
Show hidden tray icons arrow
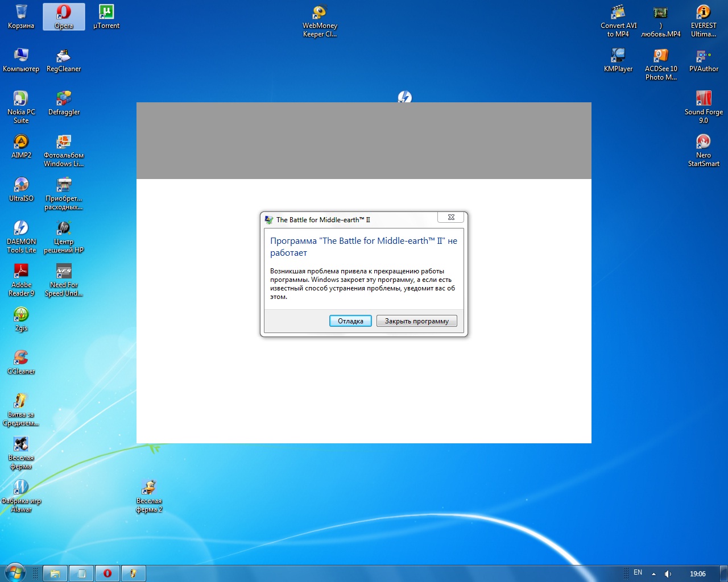point(653,573)
